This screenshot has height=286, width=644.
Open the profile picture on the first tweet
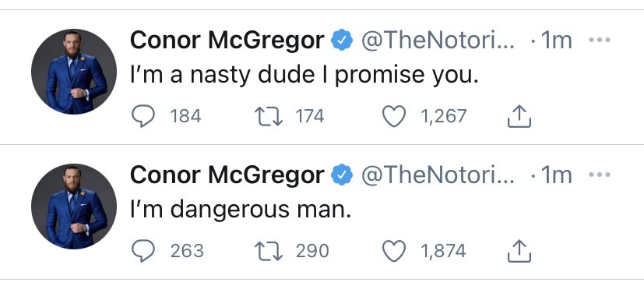pos(74,72)
